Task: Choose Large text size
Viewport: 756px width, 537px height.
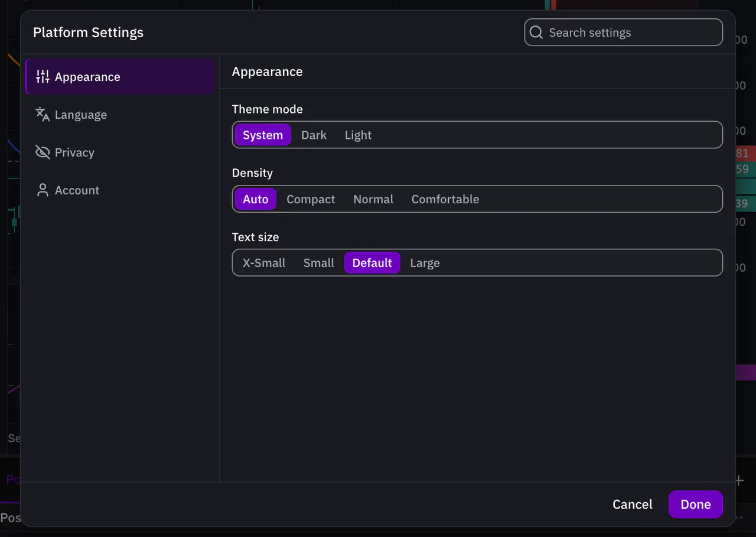Action: pyautogui.click(x=425, y=263)
